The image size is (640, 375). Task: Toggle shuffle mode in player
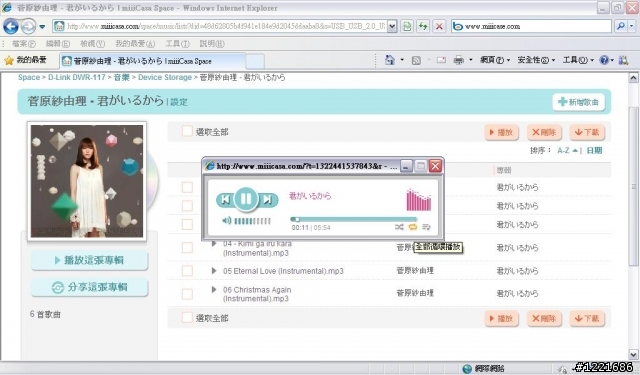click(399, 227)
